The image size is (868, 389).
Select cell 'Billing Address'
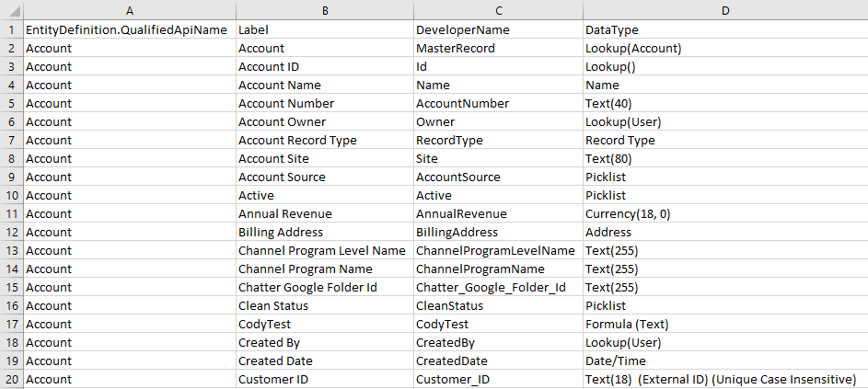point(325,232)
